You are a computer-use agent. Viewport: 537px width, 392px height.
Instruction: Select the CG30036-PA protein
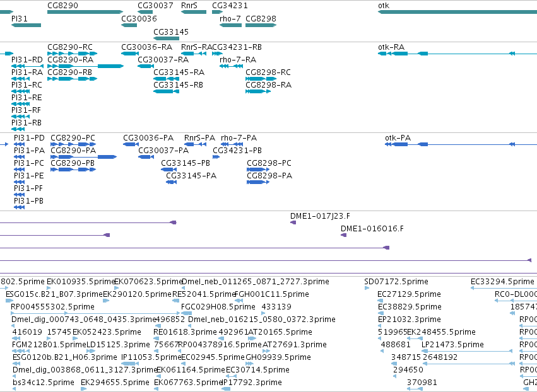point(148,138)
